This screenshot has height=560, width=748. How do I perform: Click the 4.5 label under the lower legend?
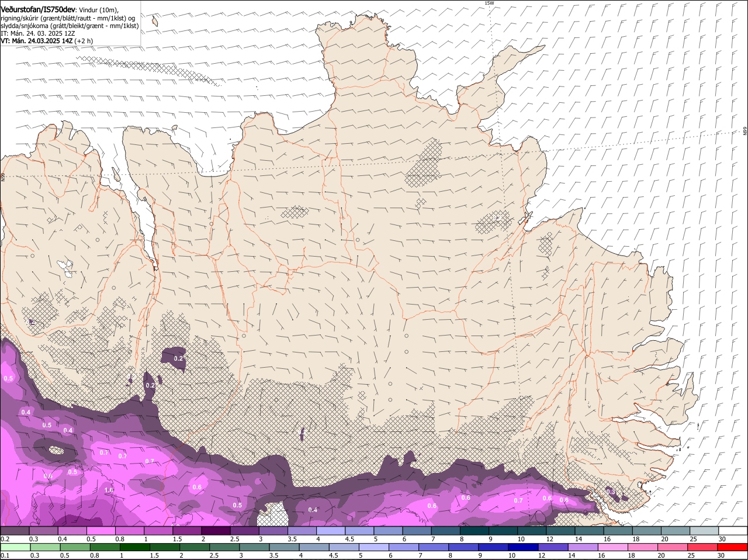pos(333,555)
